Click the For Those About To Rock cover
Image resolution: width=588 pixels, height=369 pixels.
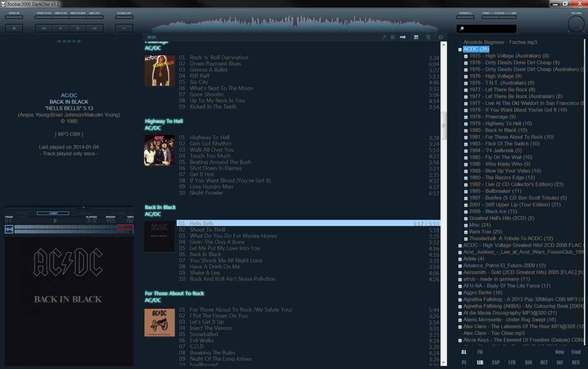159,323
